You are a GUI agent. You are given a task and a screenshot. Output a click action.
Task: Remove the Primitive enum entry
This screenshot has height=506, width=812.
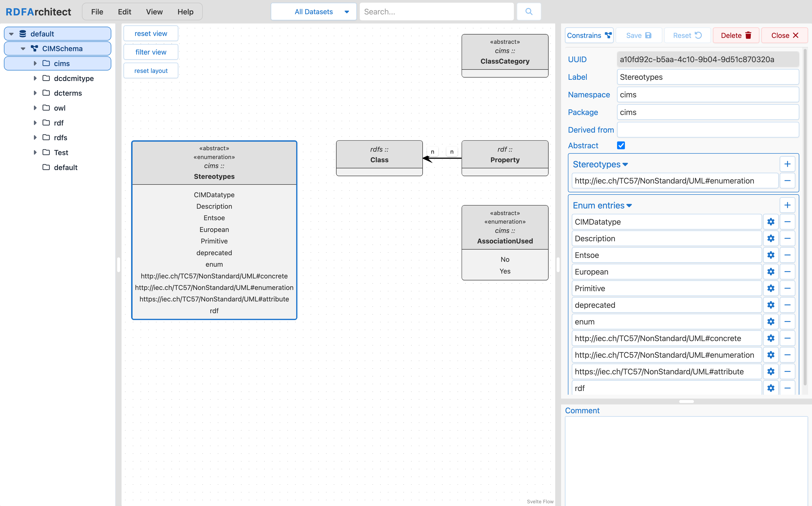[787, 288]
